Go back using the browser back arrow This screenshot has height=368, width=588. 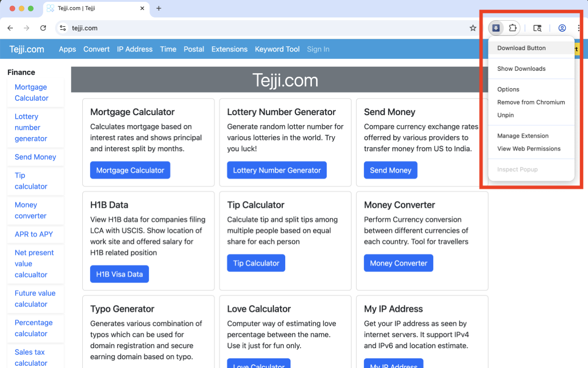pos(10,28)
